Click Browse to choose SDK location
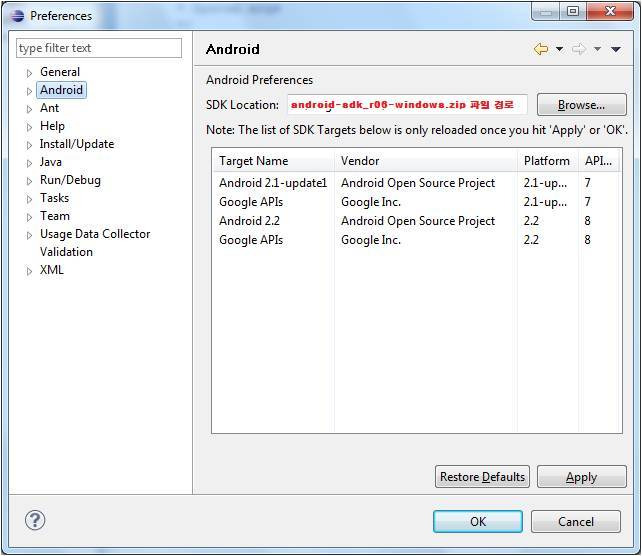 click(x=581, y=105)
